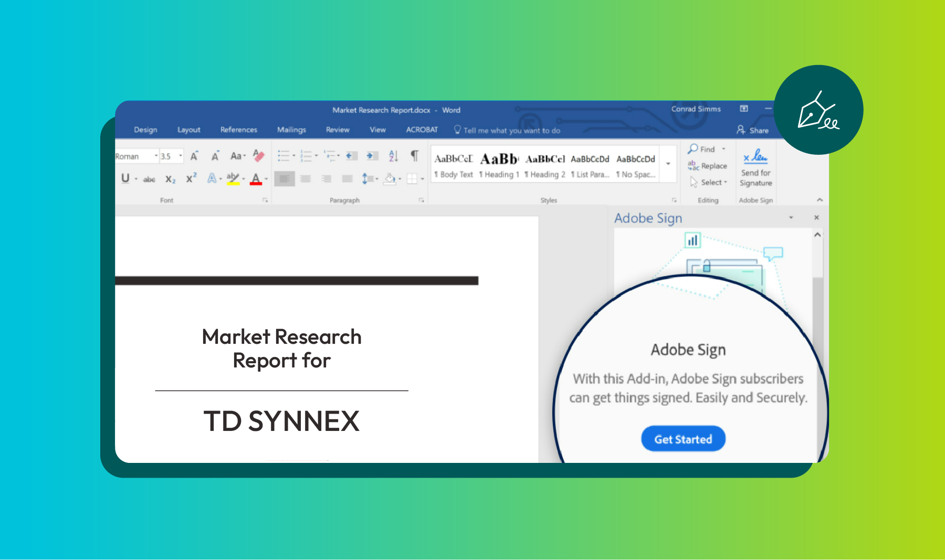Open the Change Case Aa dropdown

tap(238, 156)
